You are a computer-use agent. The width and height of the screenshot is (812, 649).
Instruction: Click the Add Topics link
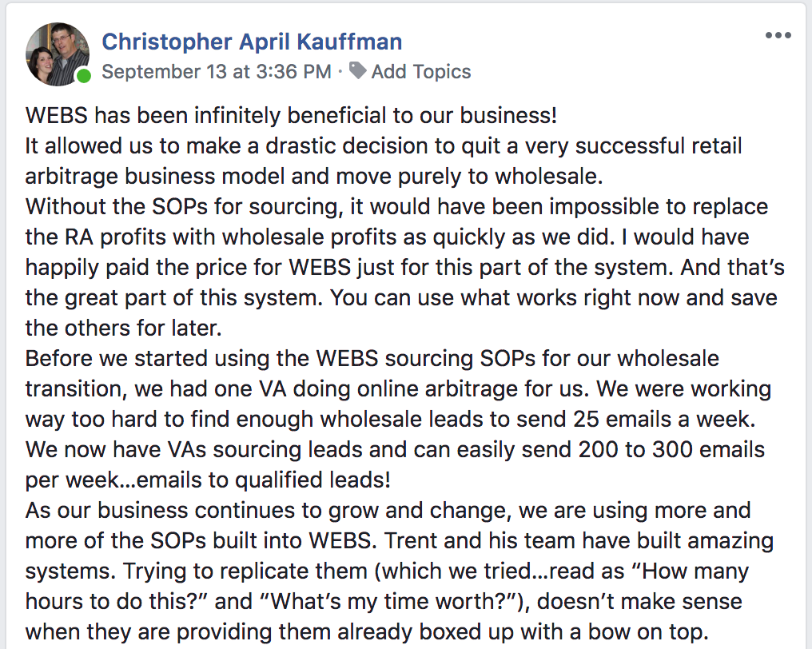pyautogui.click(x=420, y=72)
